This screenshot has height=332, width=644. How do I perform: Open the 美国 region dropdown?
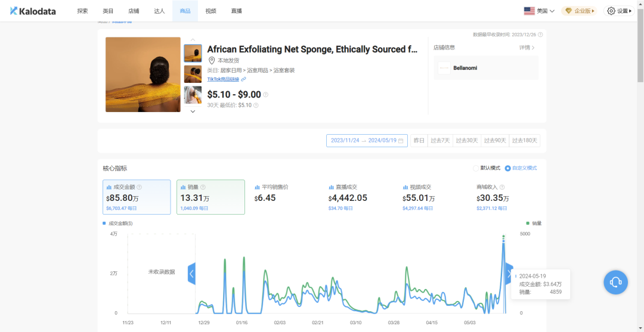[539, 11]
